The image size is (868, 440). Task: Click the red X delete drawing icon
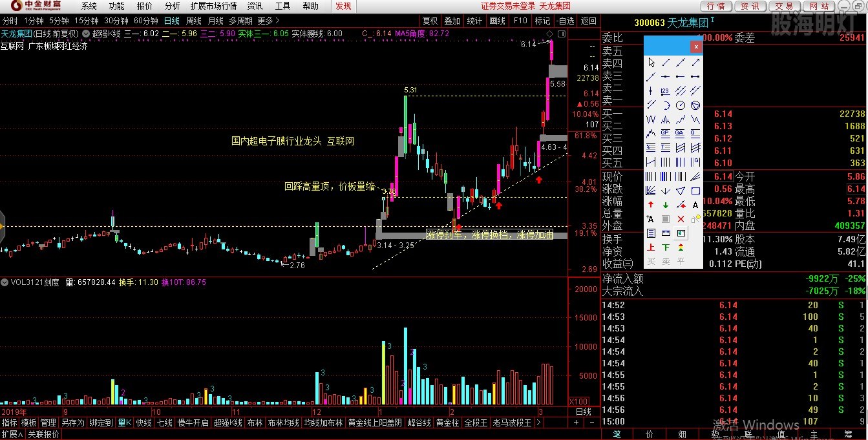tap(680, 219)
